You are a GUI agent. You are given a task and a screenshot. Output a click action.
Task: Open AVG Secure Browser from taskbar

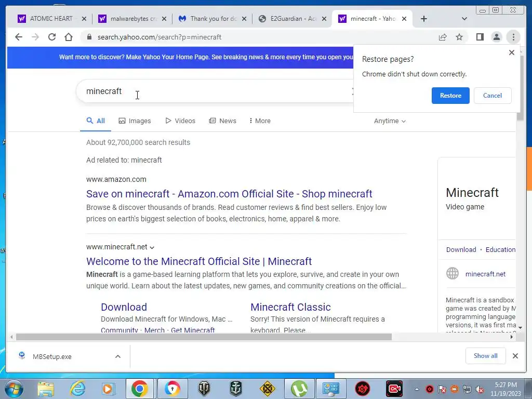point(172,389)
